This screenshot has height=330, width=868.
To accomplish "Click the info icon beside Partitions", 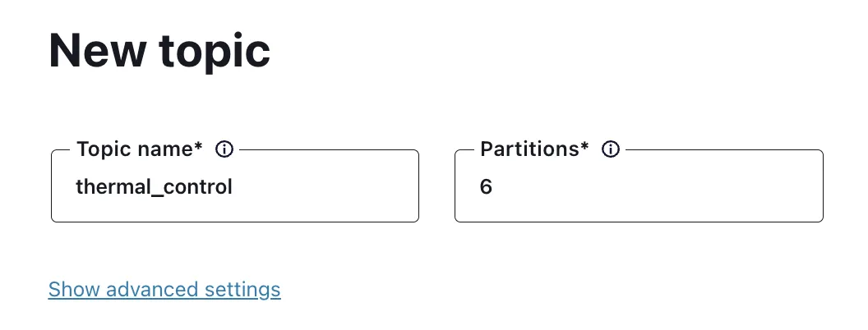I will pos(611,149).
